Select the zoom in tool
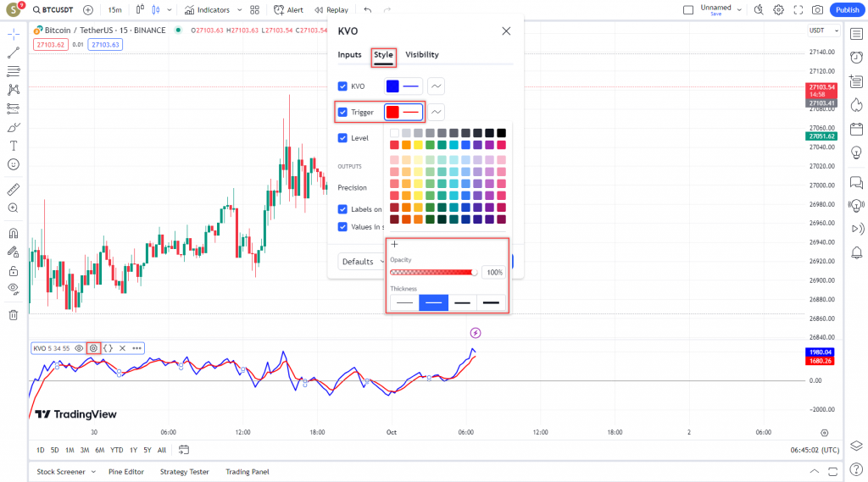868x482 pixels. [14, 208]
